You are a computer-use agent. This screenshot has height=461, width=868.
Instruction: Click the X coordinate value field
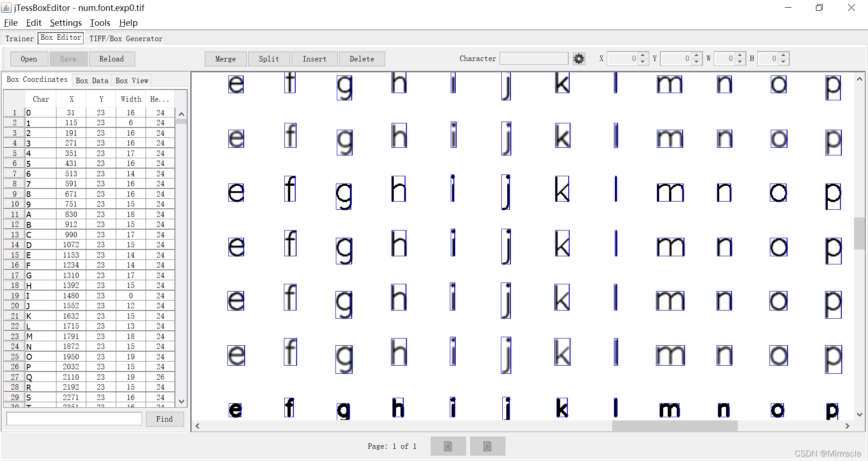(622, 59)
